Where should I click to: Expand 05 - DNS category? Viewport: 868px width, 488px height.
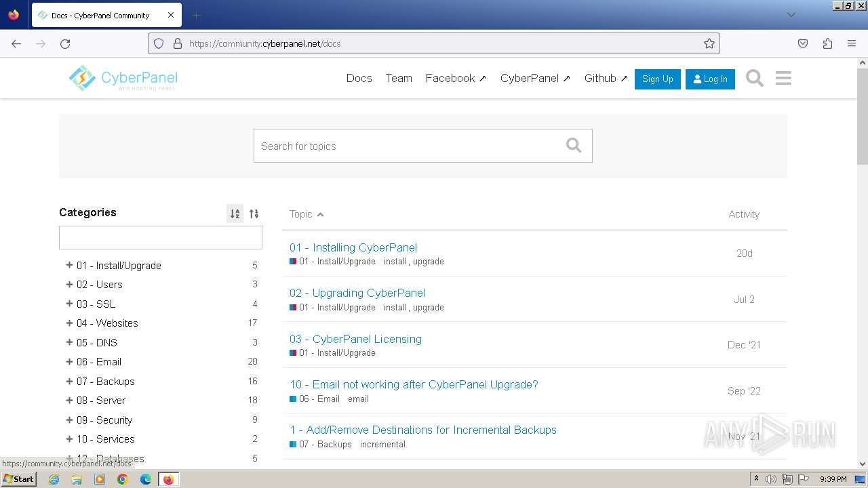click(69, 342)
